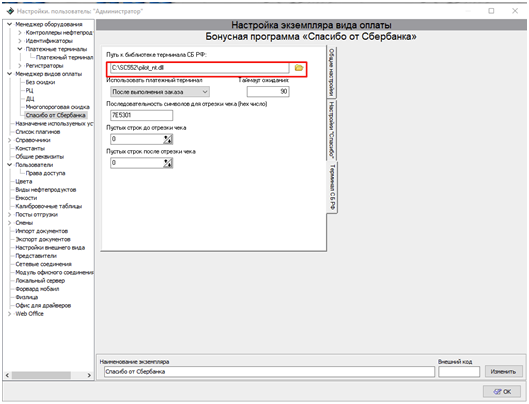This screenshot has height=404, width=529.
Task: Click the timeout value field showing 90
Action: coord(268,91)
